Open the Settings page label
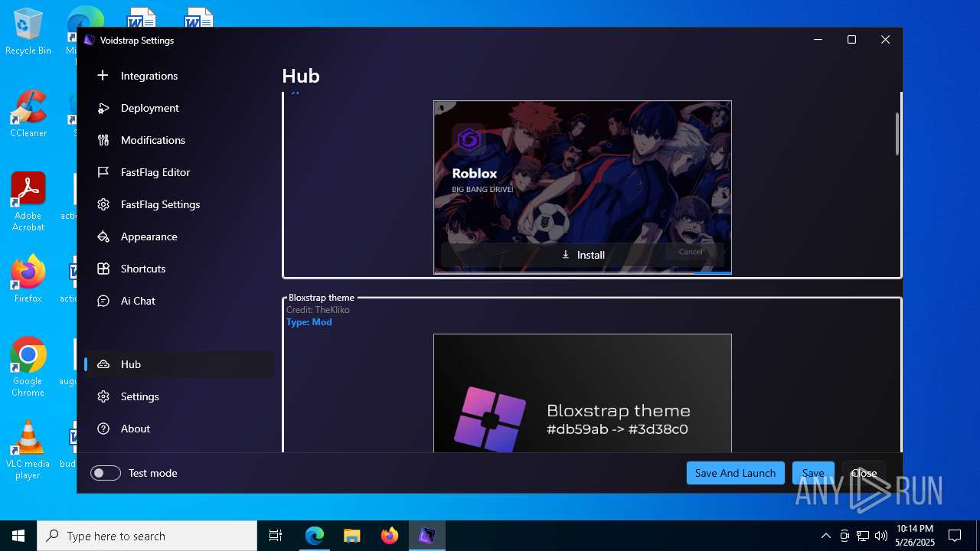Viewport: 980px width, 551px height. pyautogui.click(x=140, y=396)
